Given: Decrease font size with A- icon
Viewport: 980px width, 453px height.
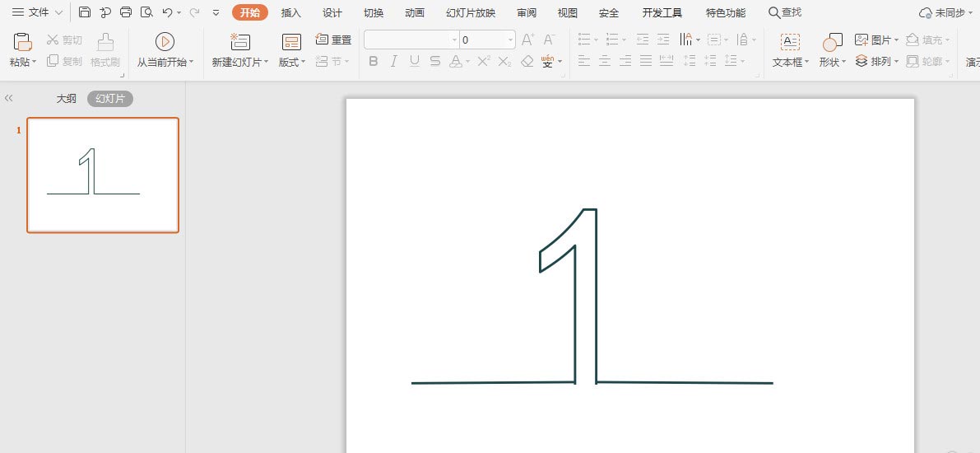Looking at the screenshot, I should click(x=549, y=40).
